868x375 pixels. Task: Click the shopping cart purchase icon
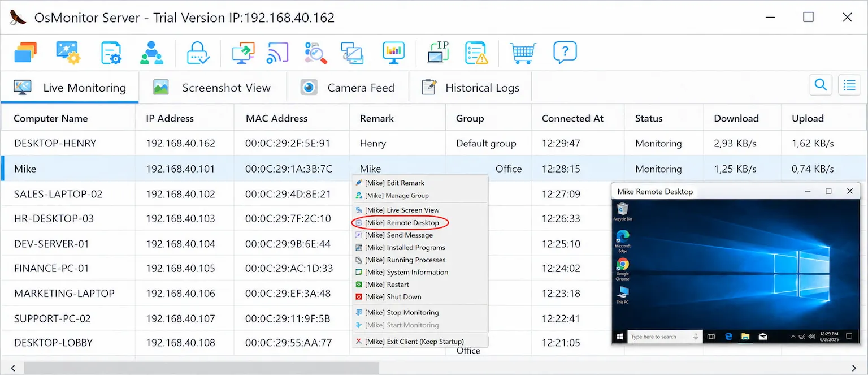(523, 53)
